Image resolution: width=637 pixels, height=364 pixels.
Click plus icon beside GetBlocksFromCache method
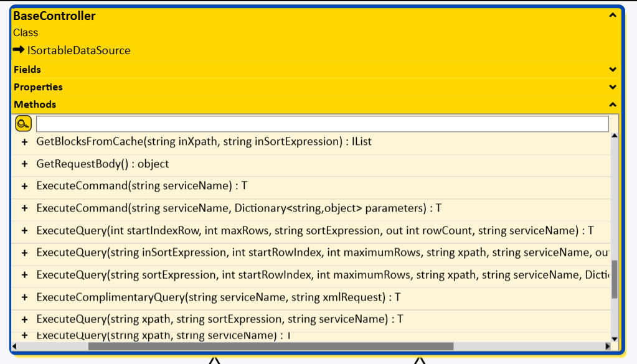(x=25, y=142)
